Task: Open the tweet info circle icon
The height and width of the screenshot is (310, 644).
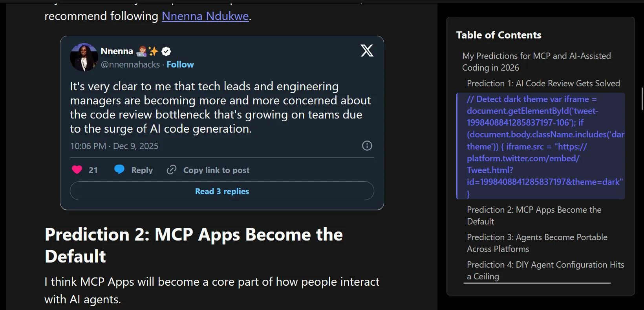Action: click(x=367, y=146)
